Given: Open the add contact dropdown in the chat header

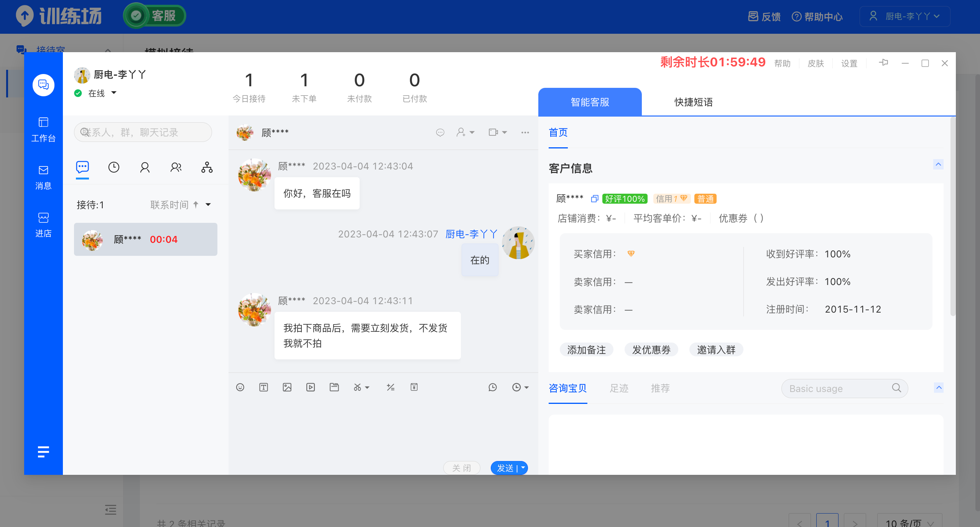Looking at the screenshot, I should (465, 133).
